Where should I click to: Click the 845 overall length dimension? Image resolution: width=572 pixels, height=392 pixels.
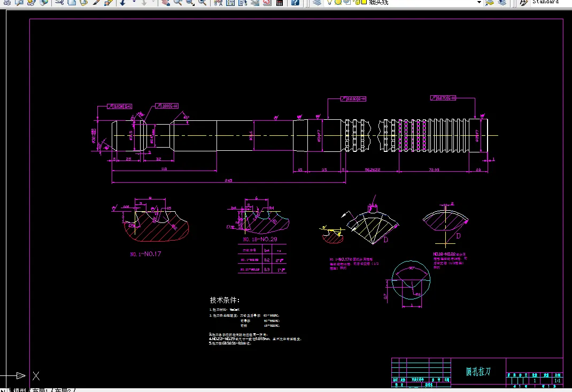pos(228,180)
